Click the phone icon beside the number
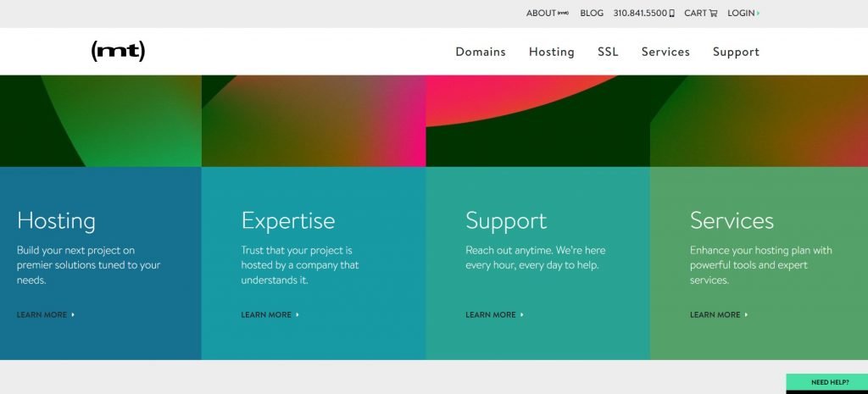Screen dimensions: 868x394 (671, 14)
